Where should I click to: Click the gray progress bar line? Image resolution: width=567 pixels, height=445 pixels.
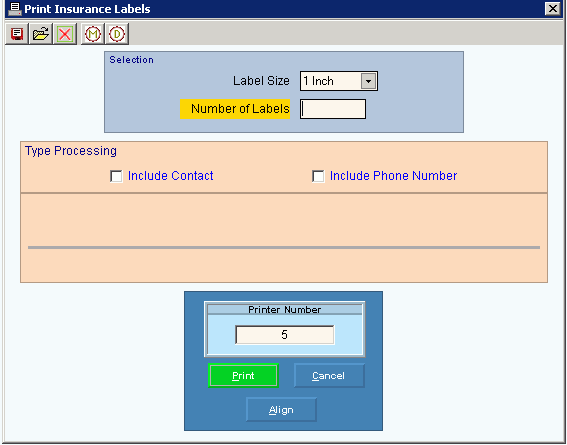(x=284, y=248)
